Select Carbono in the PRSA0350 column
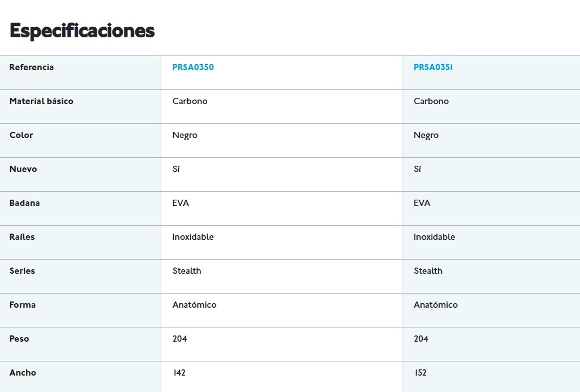The image size is (580, 392). pos(190,101)
